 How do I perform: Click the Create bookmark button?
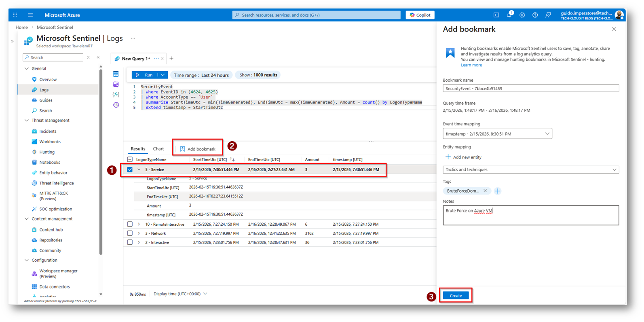[456, 296]
